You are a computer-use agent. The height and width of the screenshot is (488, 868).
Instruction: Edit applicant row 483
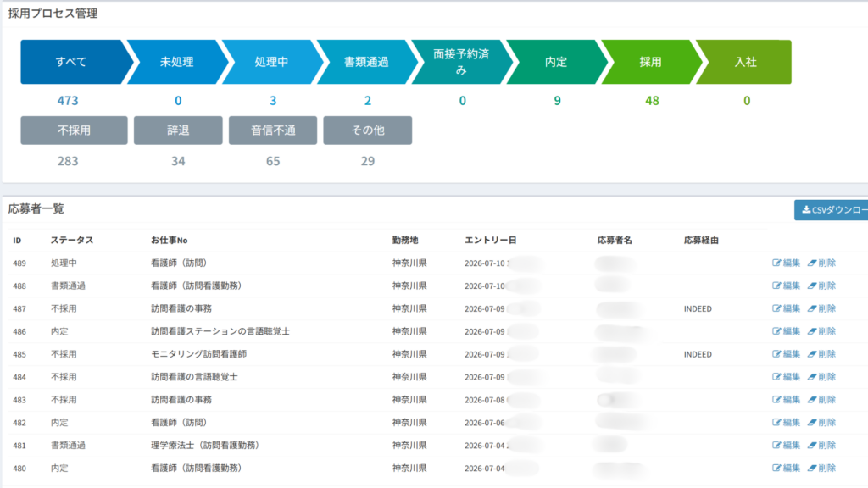click(x=786, y=400)
